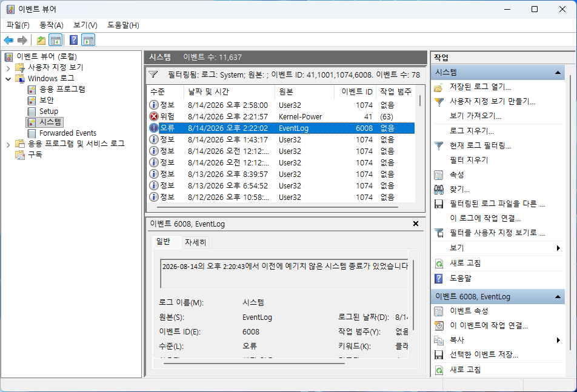577x392 pixels.
Task: Open the 파일(F) menu
Action: 18,25
